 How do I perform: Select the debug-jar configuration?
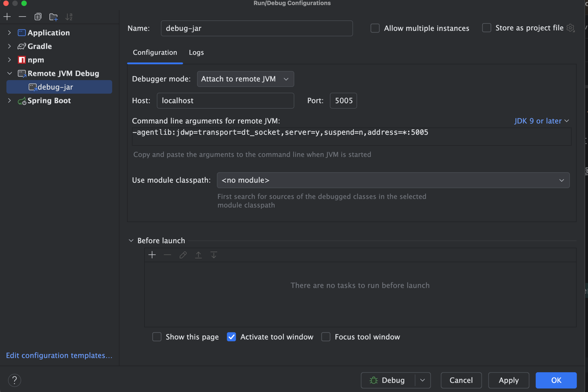tap(59, 87)
